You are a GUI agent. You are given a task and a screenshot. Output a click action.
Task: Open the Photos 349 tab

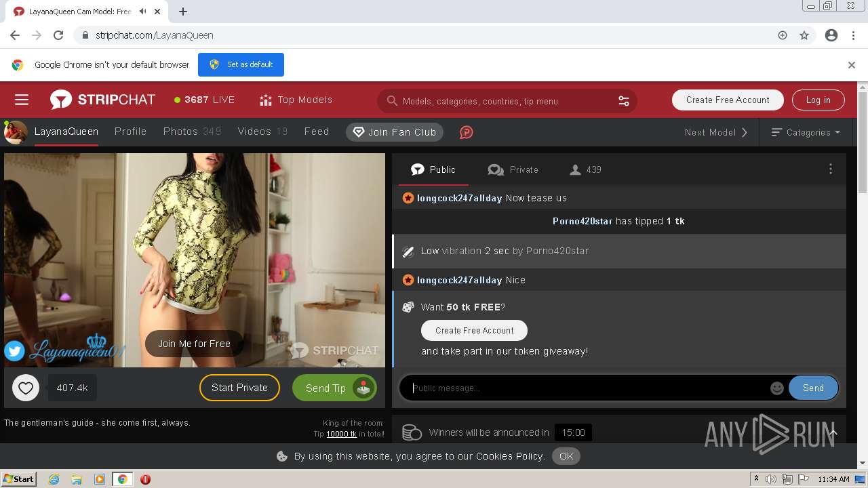click(x=193, y=131)
